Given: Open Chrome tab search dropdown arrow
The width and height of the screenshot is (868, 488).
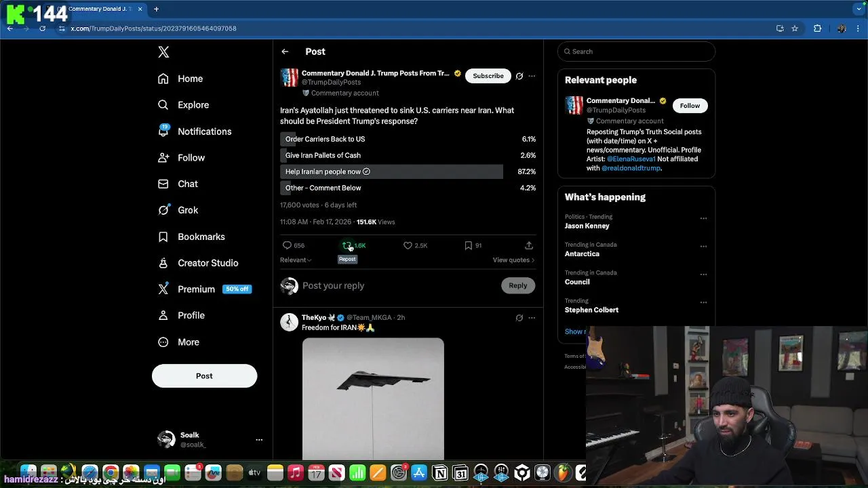Looking at the screenshot, I should click(859, 9).
